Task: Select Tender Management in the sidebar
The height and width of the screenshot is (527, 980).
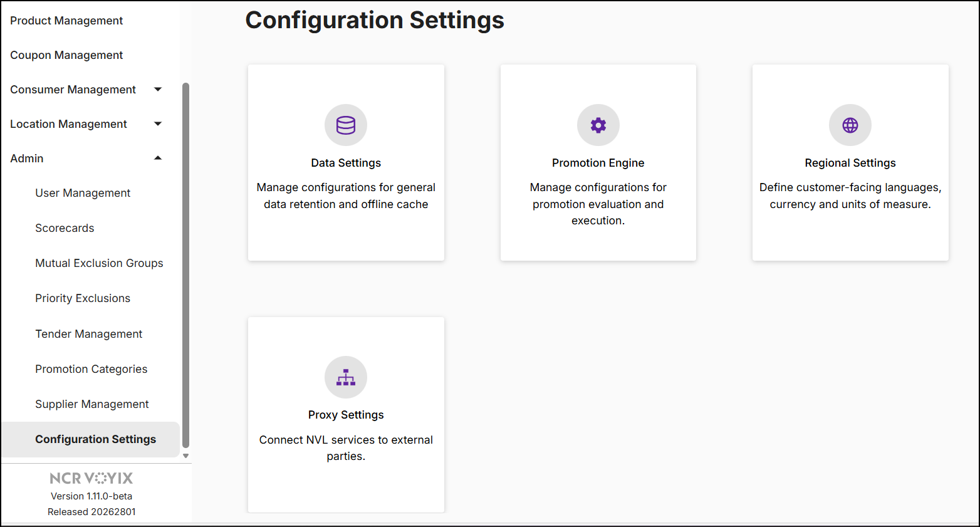Action: click(88, 333)
